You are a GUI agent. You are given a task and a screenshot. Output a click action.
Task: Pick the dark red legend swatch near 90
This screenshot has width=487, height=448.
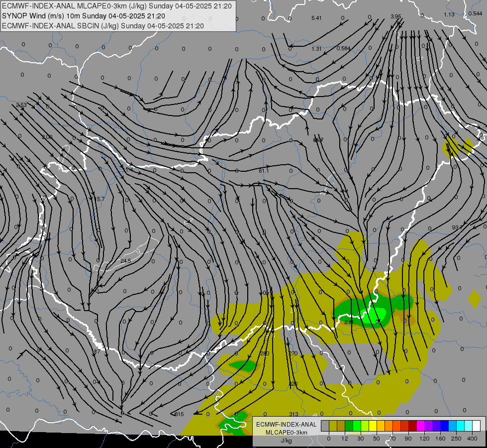(x=413, y=426)
